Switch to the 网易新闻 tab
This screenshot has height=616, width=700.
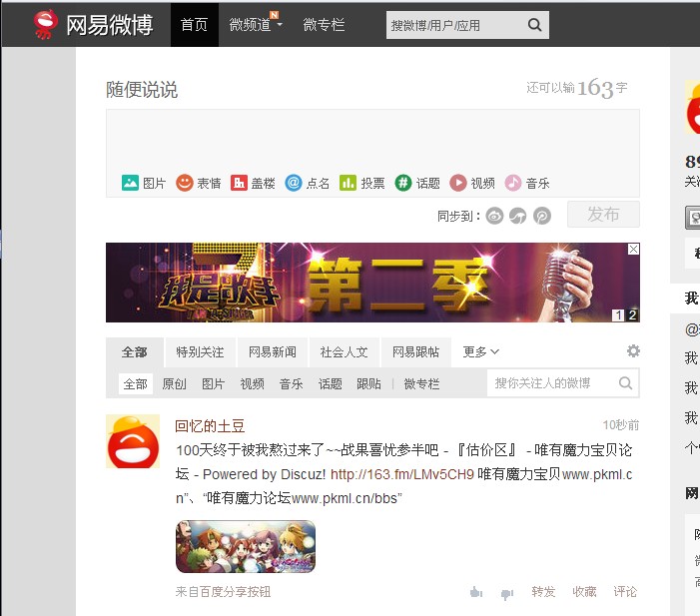click(272, 351)
